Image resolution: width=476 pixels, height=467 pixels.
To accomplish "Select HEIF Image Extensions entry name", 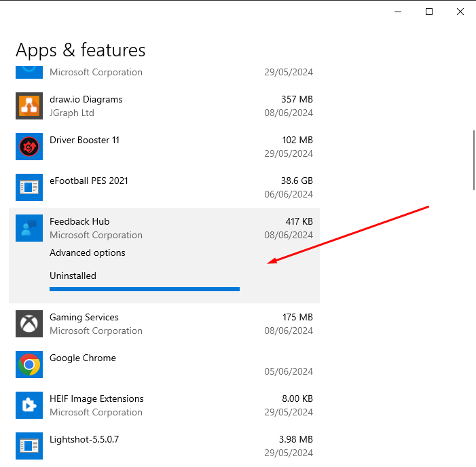I will (96, 398).
